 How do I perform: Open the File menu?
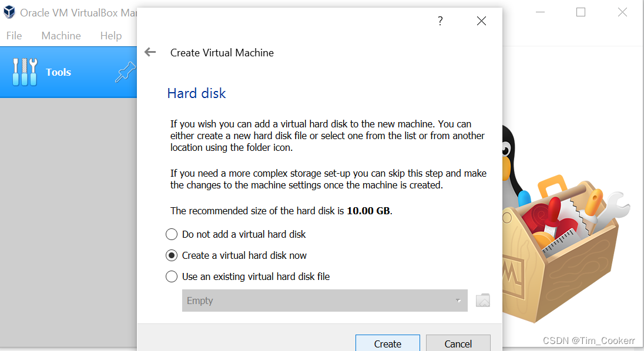[x=14, y=36]
